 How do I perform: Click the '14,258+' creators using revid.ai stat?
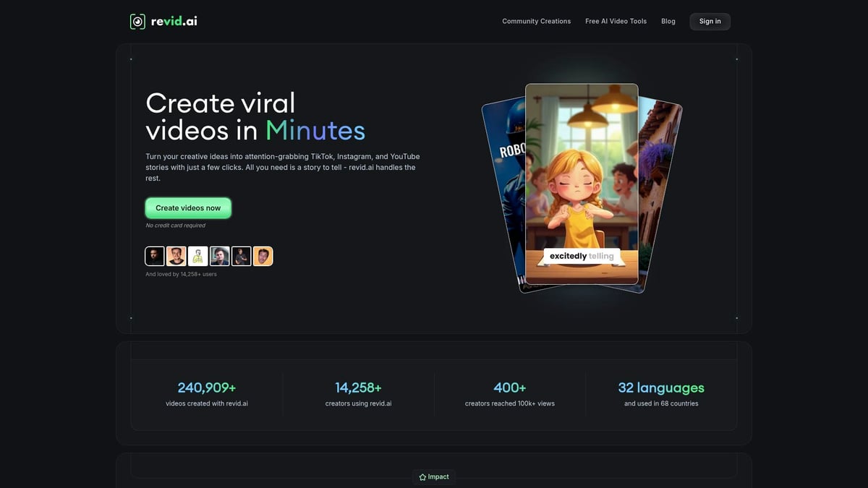(x=358, y=388)
